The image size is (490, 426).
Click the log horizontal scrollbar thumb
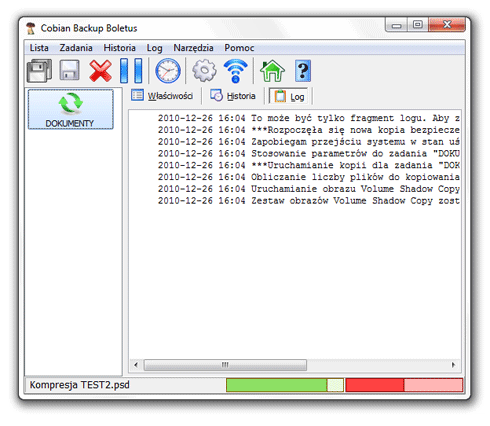click(225, 365)
